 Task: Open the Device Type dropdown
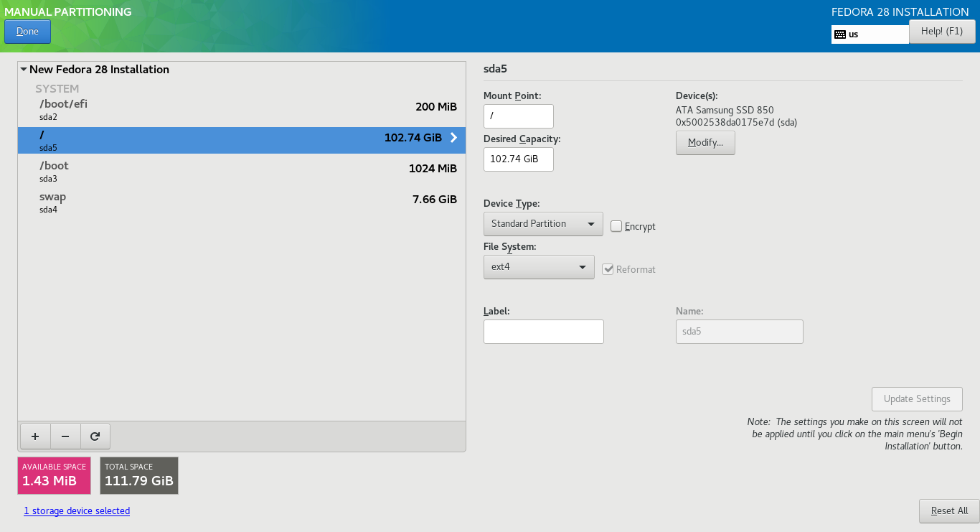[543, 224]
